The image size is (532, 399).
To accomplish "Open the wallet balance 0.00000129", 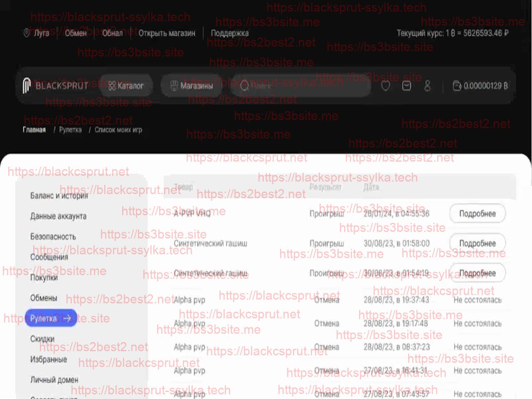I will point(480,86).
